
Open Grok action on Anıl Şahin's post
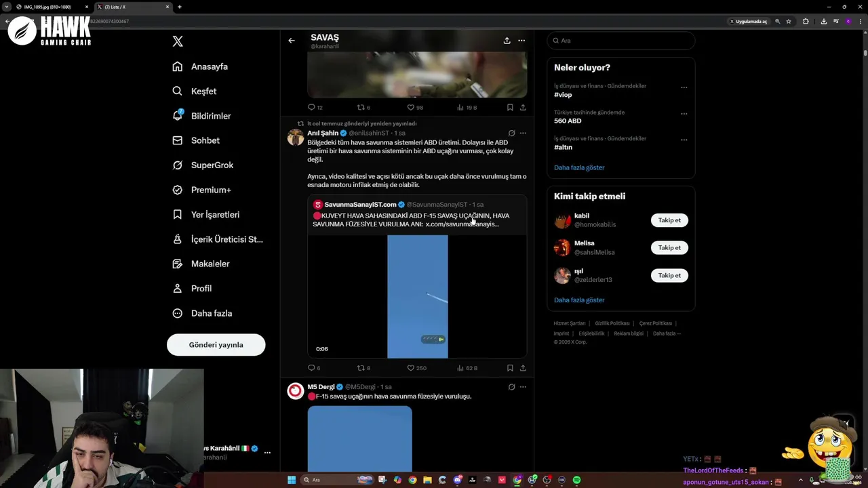point(511,134)
